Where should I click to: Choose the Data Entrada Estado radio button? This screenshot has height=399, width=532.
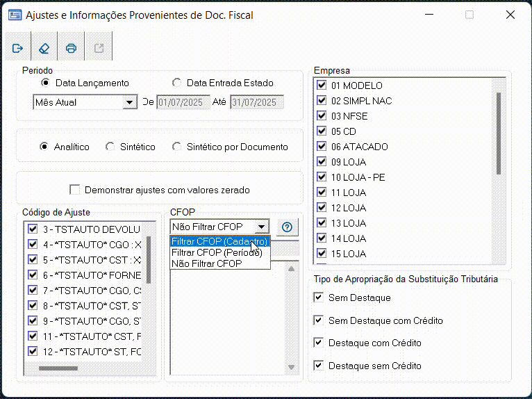[x=176, y=83]
